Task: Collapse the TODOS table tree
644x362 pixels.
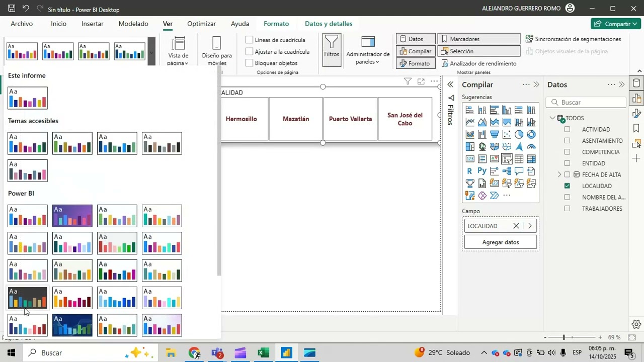Action: [x=552, y=118]
